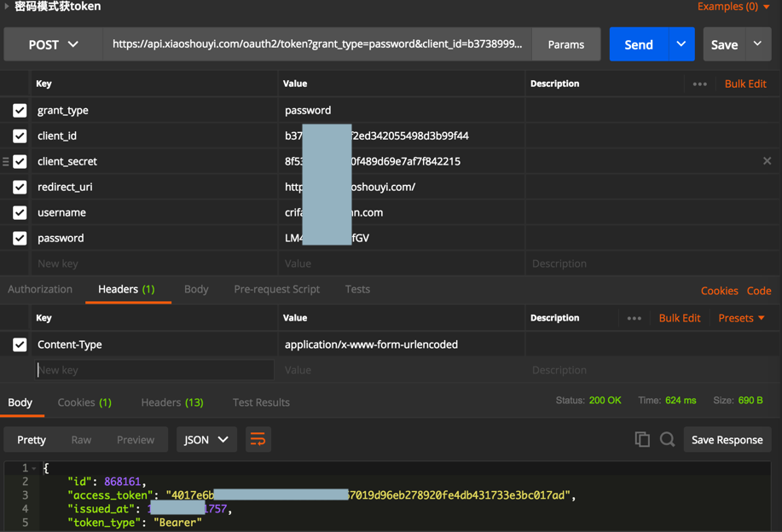The height and width of the screenshot is (532, 782).
Task: Open the Tests tab
Action: pos(357,289)
